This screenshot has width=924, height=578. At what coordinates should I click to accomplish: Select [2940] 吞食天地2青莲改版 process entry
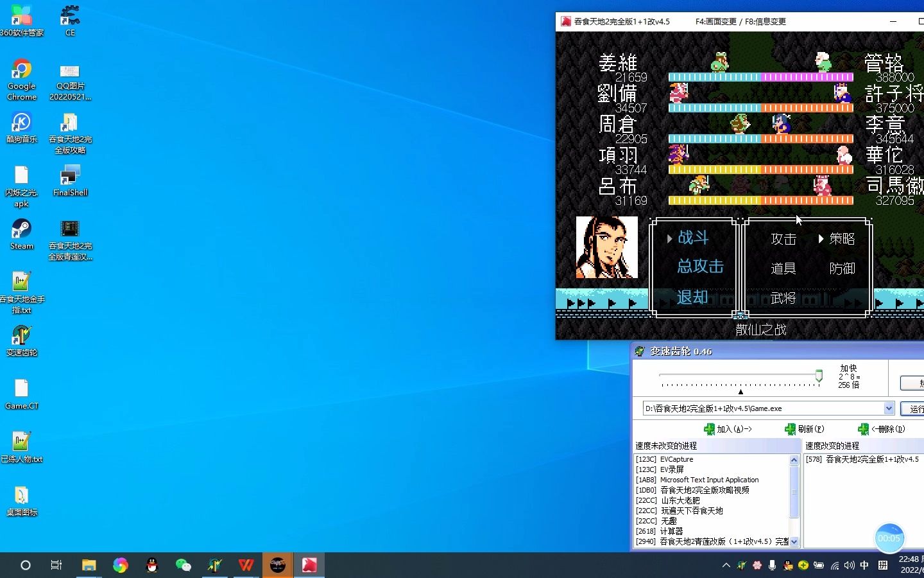[x=711, y=541]
